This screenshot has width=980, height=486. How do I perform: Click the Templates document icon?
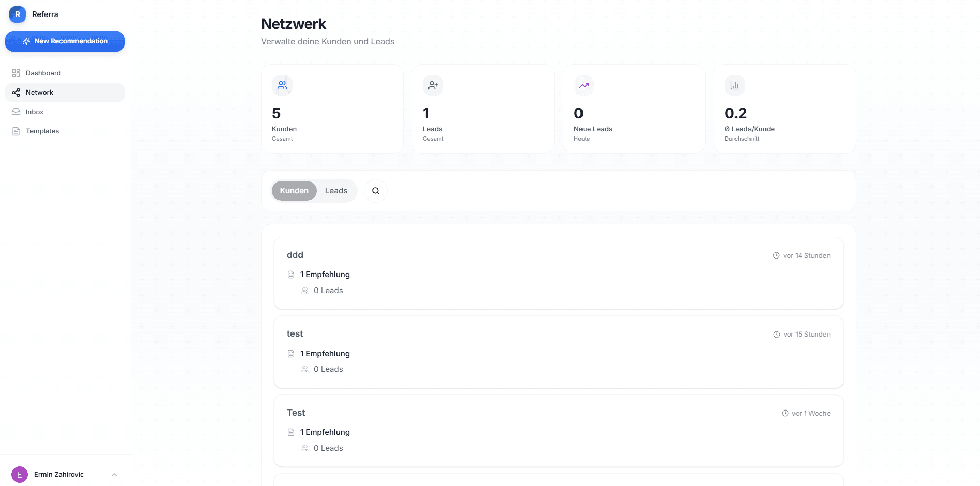[x=16, y=131]
